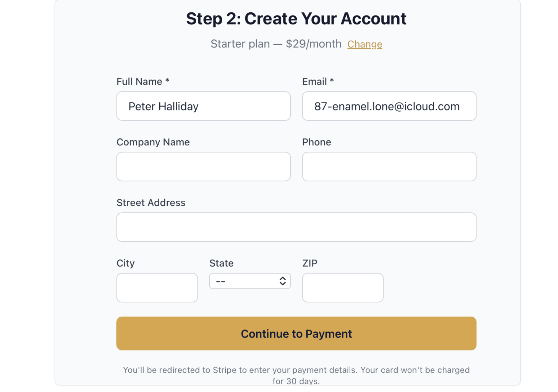
Task: Focus the Full Name field
Action: point(203,106)
